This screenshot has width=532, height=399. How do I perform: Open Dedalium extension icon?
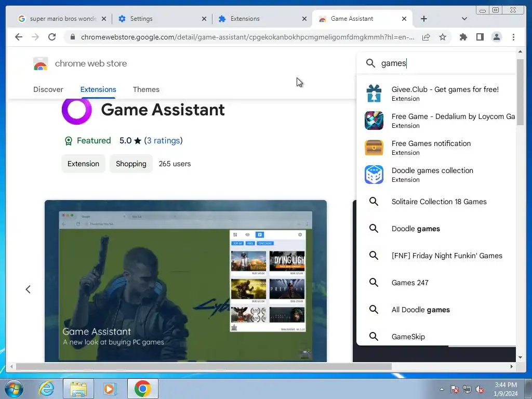point(374,121)
